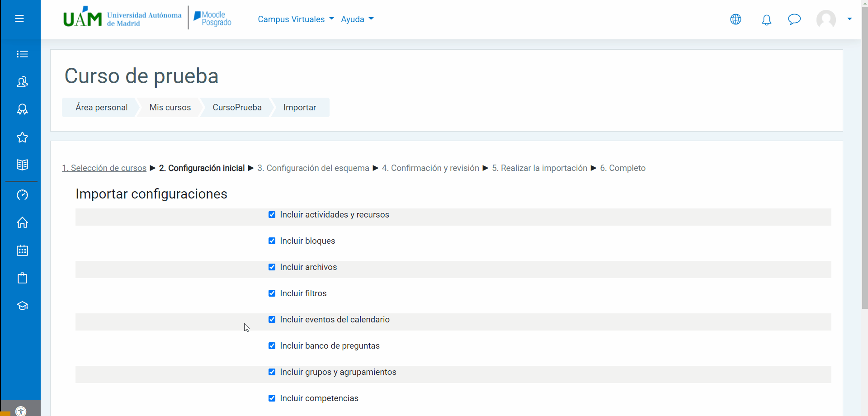This screenshot has width=868, height=416.
Task: Click the home icon in sidebar
Action: pos(22,222)
